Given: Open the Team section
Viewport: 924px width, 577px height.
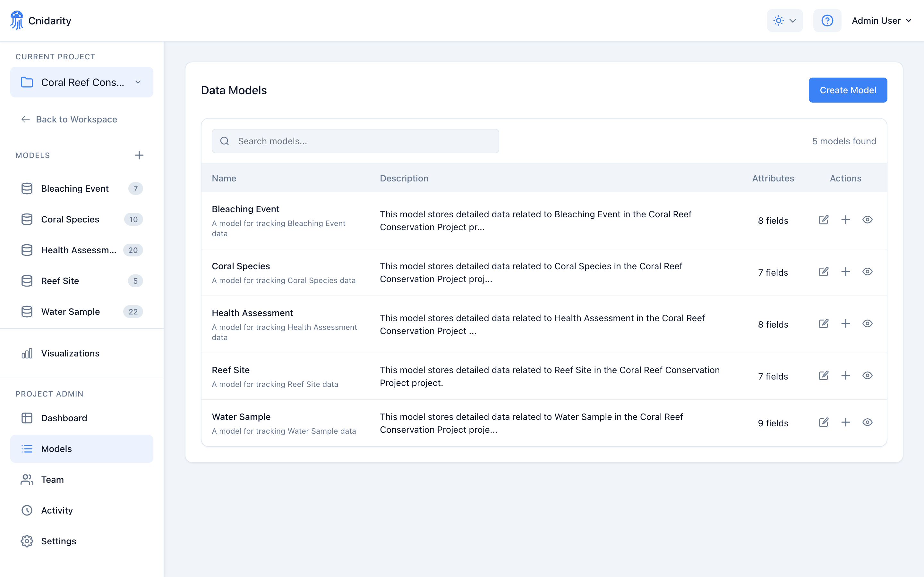Looking at the screenshot, I should click(52, 479).
